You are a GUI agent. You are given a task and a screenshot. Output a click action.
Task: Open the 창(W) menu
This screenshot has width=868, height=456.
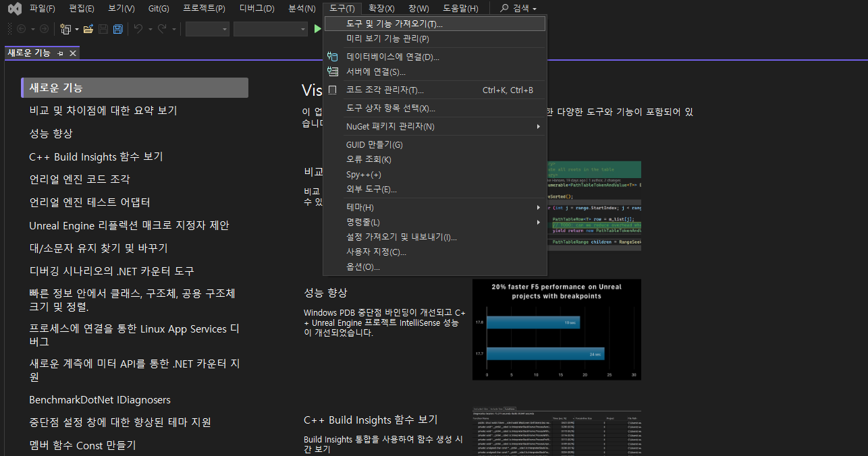click(418, 8)
